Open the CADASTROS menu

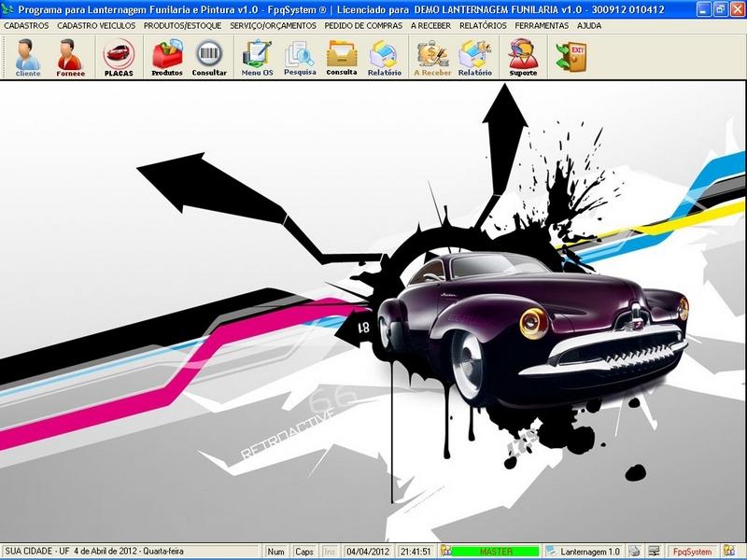(x=26, y=26)
